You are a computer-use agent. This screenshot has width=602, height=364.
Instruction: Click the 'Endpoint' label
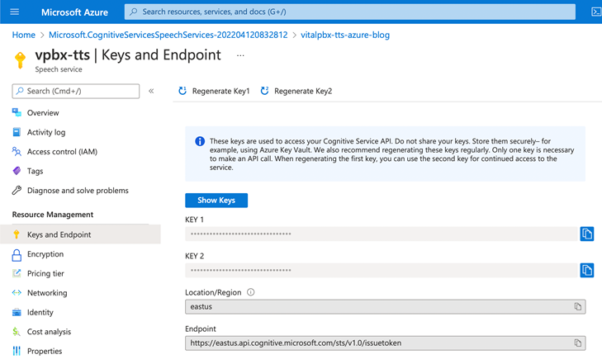click(x=201, y=329)
